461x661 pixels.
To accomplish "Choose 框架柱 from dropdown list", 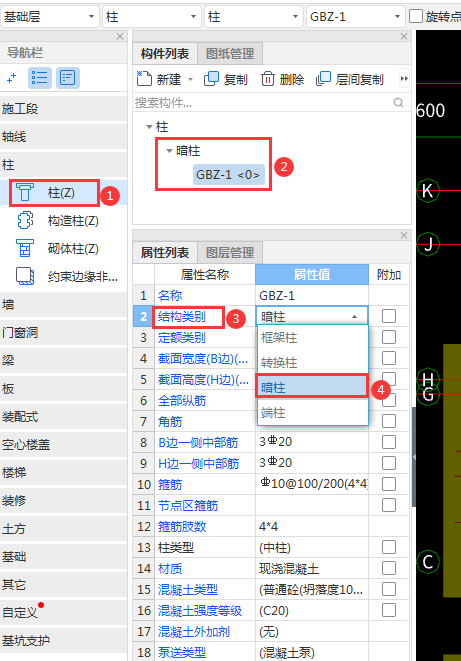I will (313, 338).
